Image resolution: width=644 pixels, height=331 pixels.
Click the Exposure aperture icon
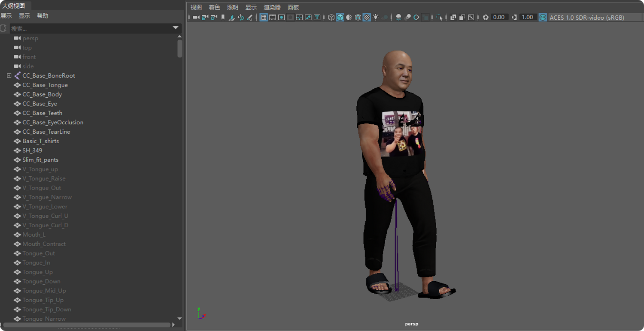(486, 18)
